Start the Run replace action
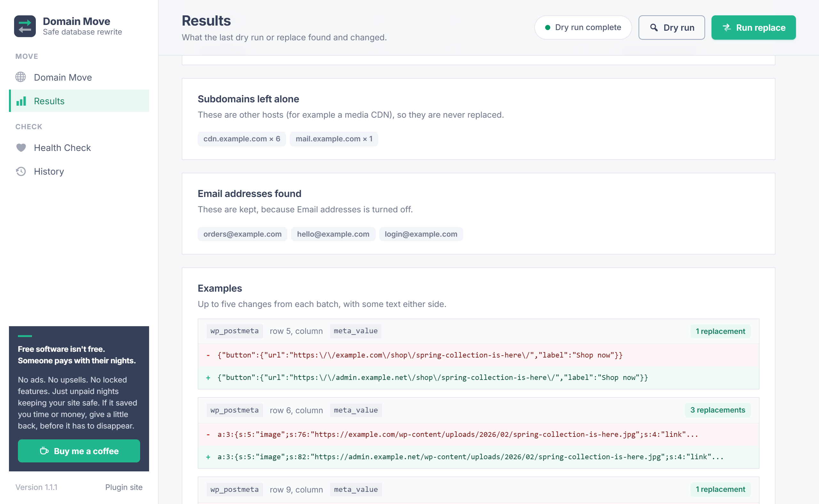 (x=754, y=28)
